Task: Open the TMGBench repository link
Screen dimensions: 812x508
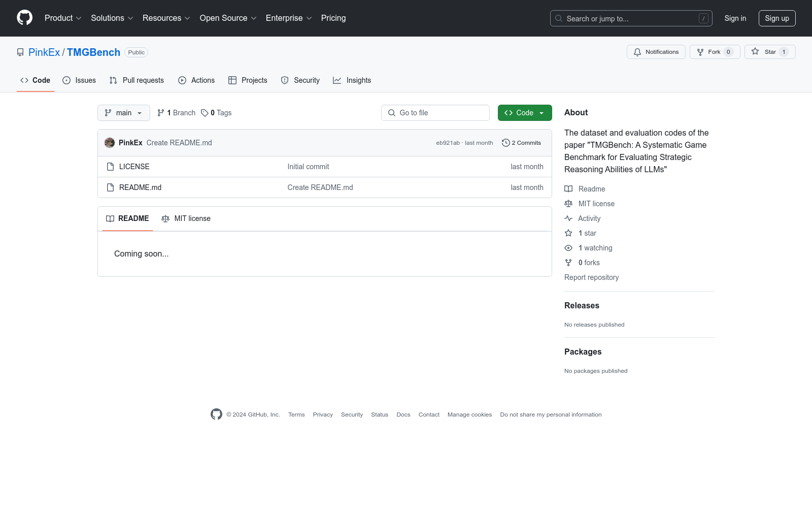Action: coord(93,52)
